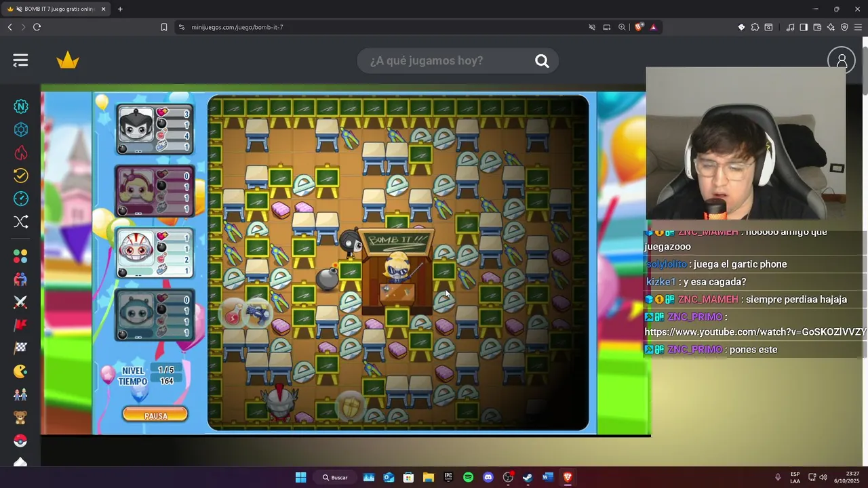Open the blue clock sidebar icon
Viewport: 868px width, 488px height.
(21, 199)
